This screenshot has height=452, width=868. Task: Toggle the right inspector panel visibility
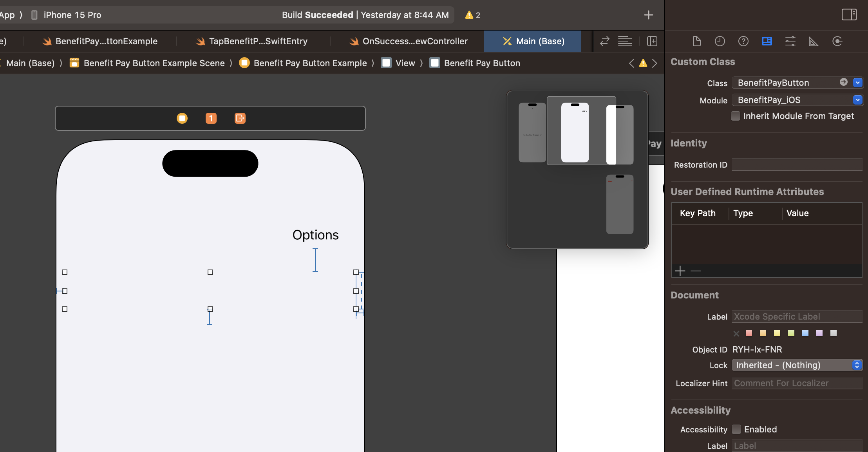pyautogui.click(x=849, y=15)
